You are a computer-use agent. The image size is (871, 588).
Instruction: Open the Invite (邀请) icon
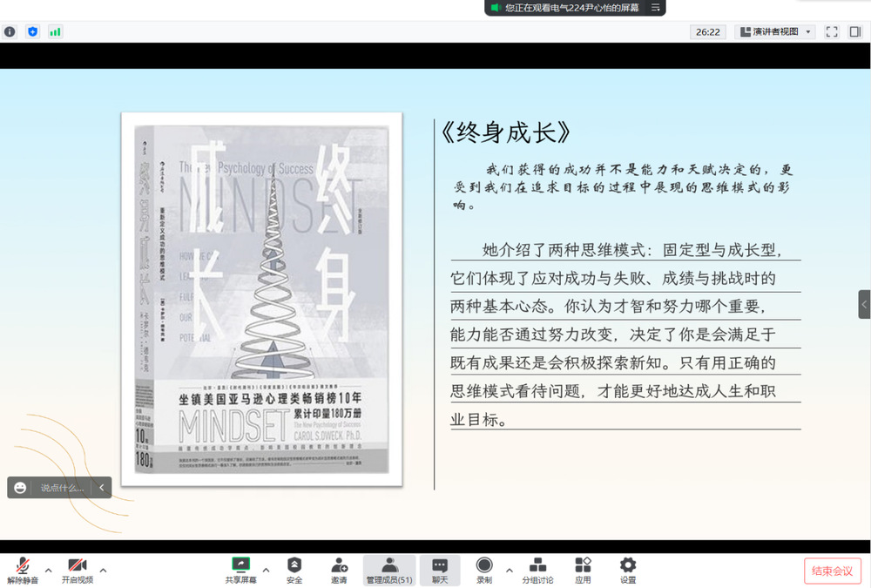point(339,571)
